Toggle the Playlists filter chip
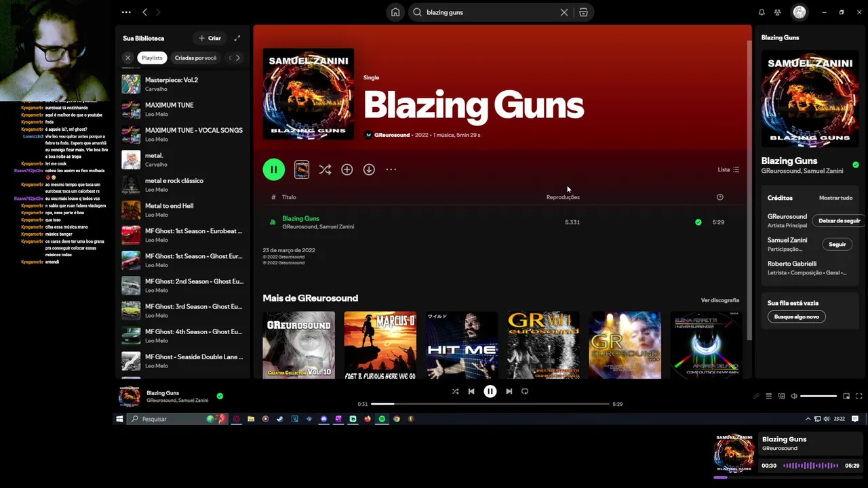Viewport: 868px width, 488px height. (152, 58)
